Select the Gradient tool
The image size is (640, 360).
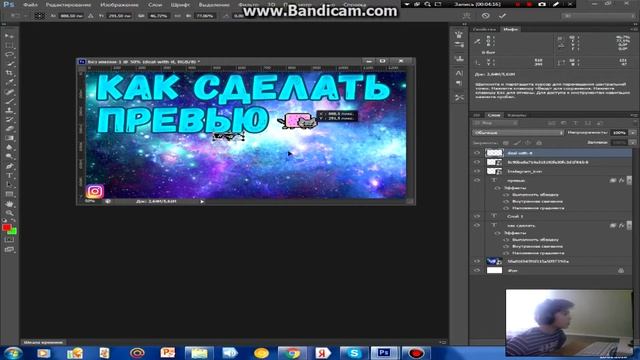click(x=9, y=138)
